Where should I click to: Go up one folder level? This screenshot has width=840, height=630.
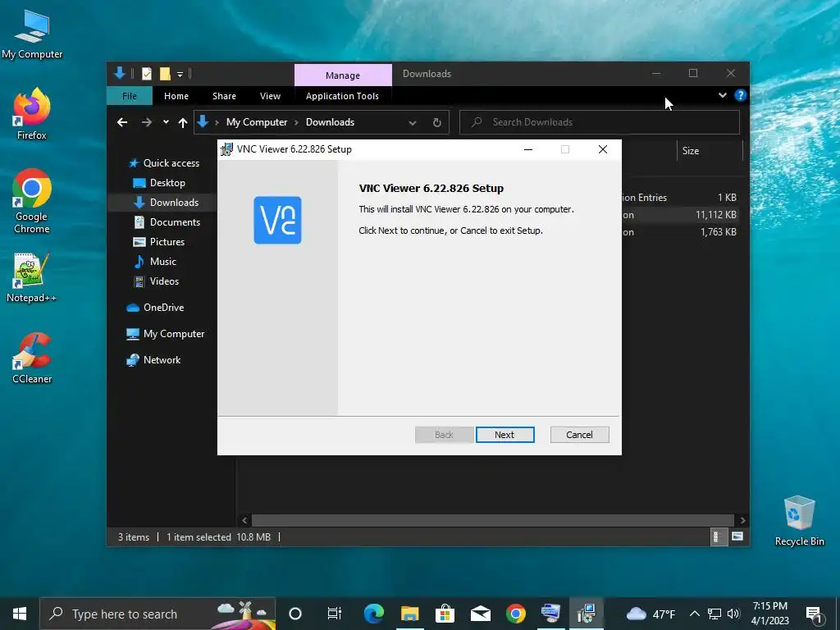click(183, 123)
